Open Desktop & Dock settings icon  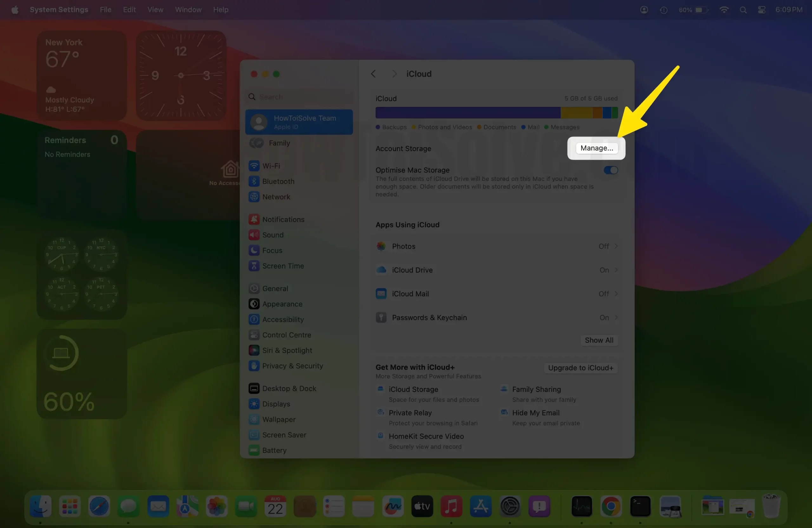[254, 388]
